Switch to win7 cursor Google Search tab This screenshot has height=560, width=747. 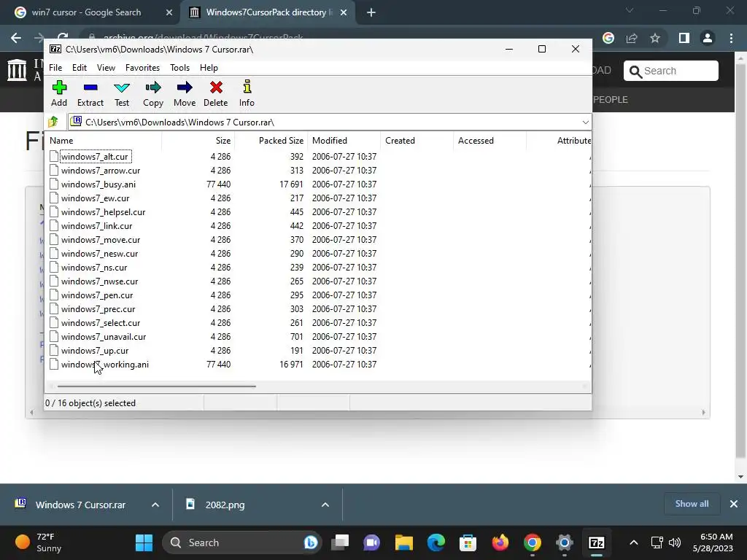coord(86,12)
